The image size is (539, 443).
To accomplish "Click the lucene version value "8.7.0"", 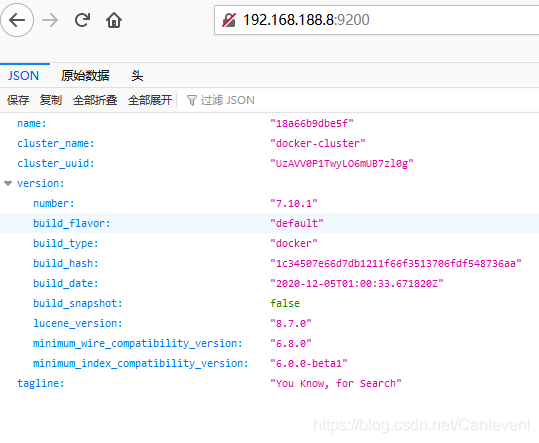I will (x=291, y=323).
